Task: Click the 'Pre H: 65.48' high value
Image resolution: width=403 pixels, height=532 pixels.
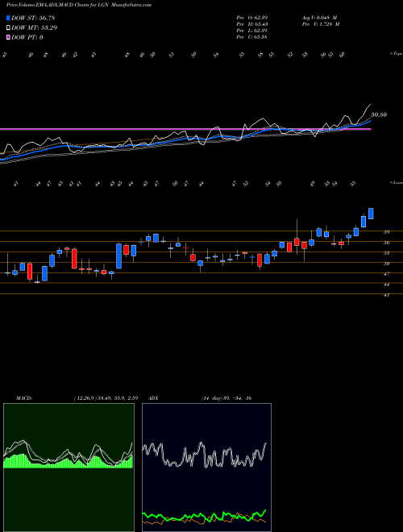Action: (251, 24)
